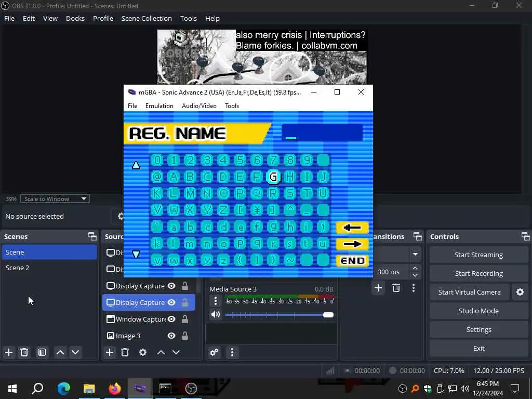The image size is (532, 399).
Task: Open the Docks menu
Action: tap(75, 18)
